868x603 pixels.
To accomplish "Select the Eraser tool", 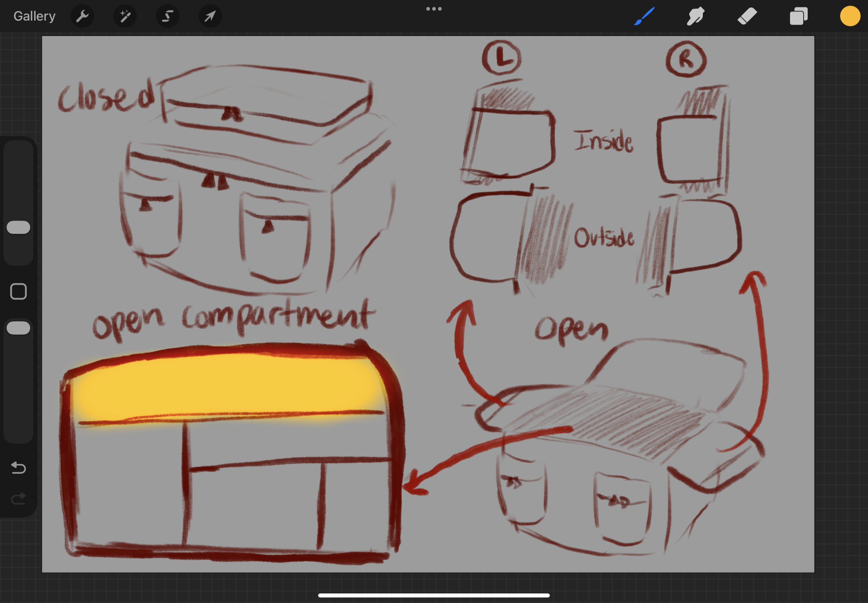I will click(x=747, y=16).
